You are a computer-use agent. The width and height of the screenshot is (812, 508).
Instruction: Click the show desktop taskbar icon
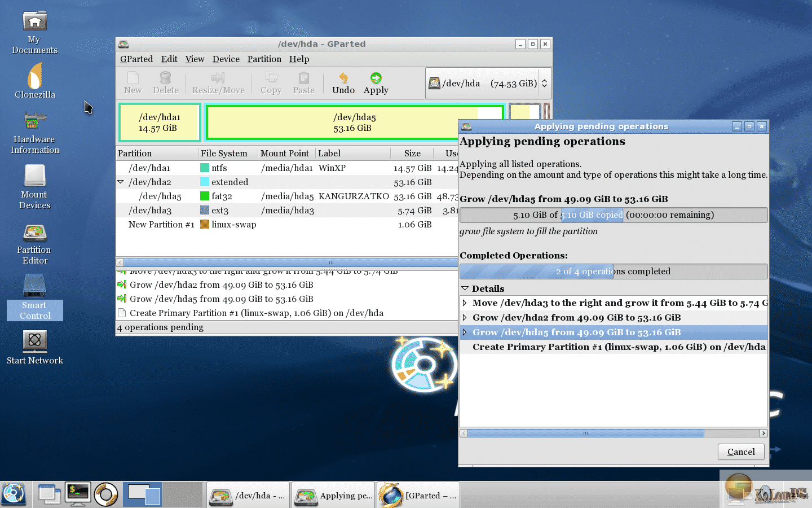coord(50,494)
